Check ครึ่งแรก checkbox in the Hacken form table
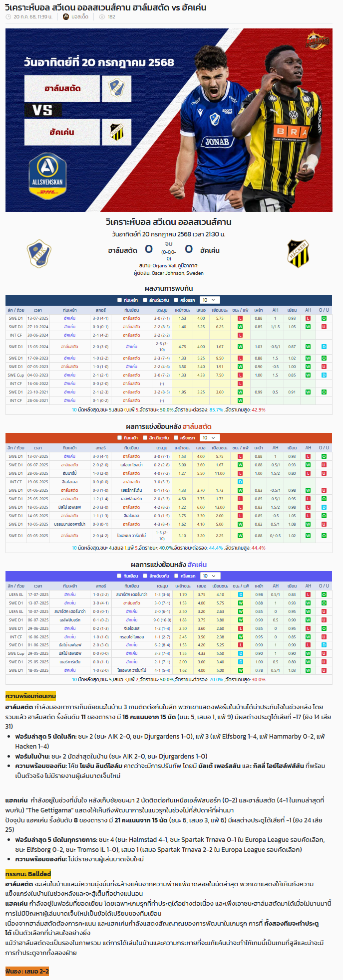This screenshot has height=980, width=343. [176, 576]
